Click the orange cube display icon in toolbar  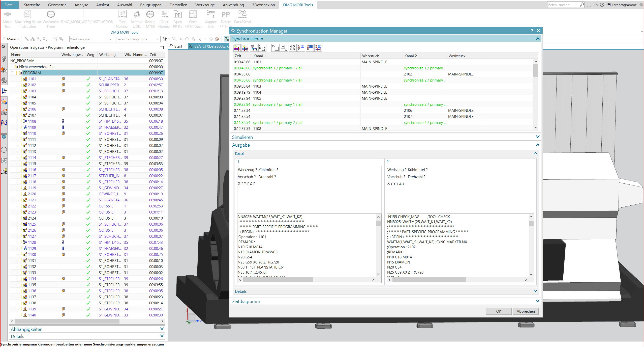(x=217, y=39)
